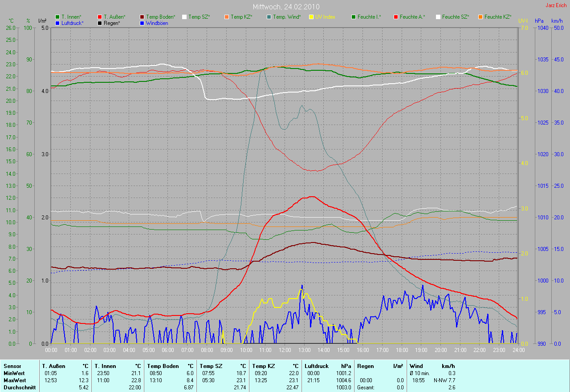
Task: Click the Feuchte KZ legend label
Action: [x=498, y=17]
